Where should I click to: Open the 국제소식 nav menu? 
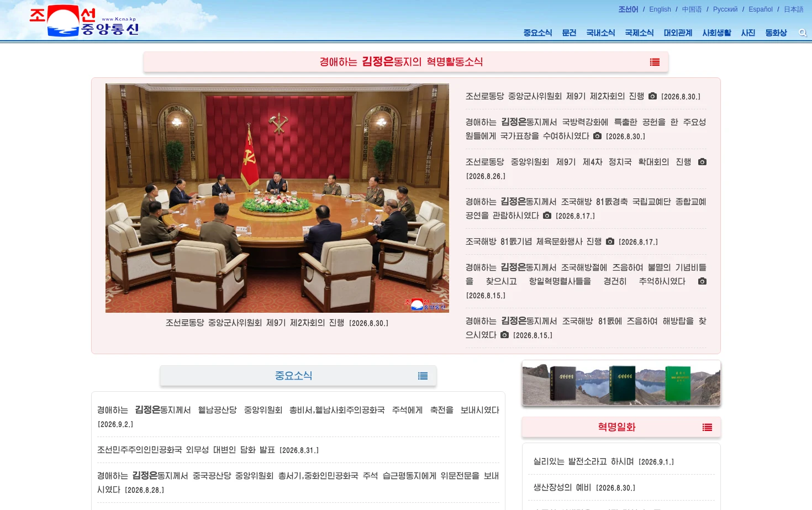point(639,33)
